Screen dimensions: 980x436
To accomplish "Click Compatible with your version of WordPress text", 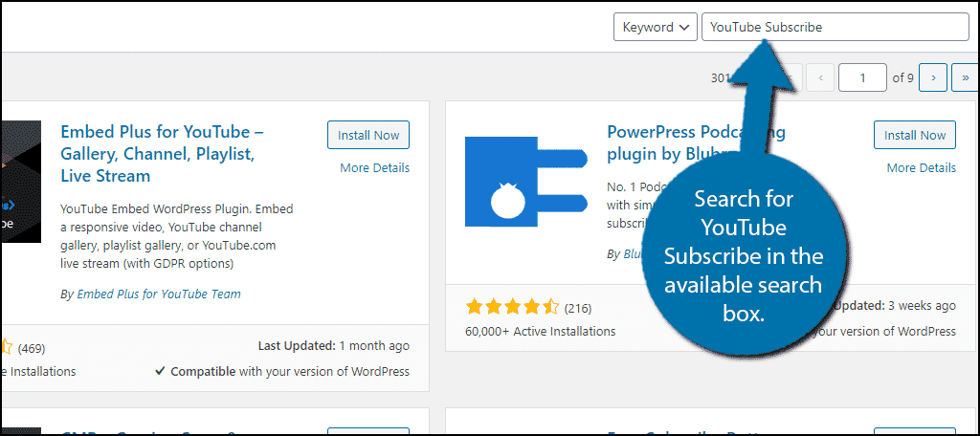I will (x=282, y=371).
